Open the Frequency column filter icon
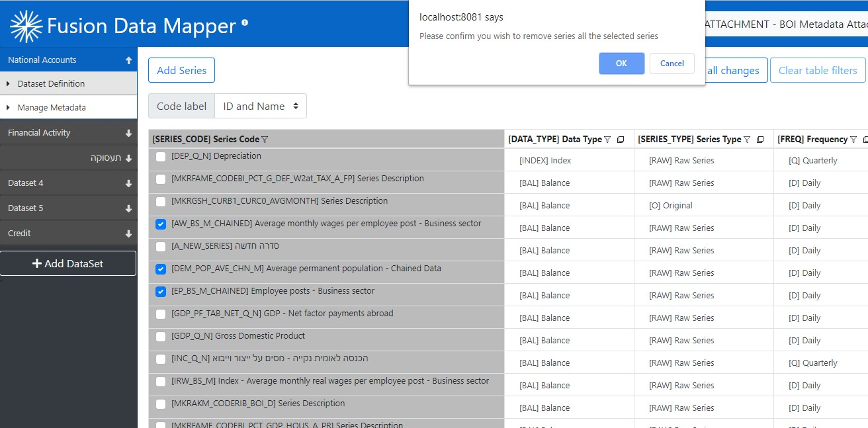This screenshot has width=868, height=428. tap(853, 140)
